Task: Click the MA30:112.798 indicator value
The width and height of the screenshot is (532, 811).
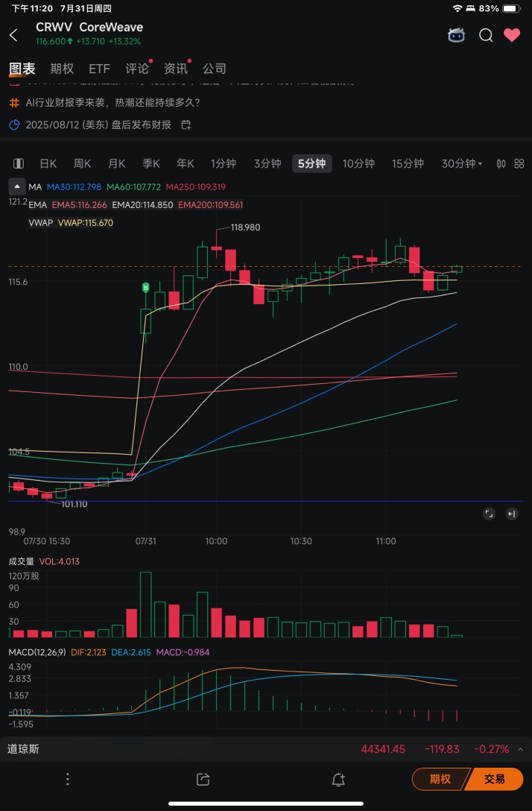Action: tap(75, 186)
